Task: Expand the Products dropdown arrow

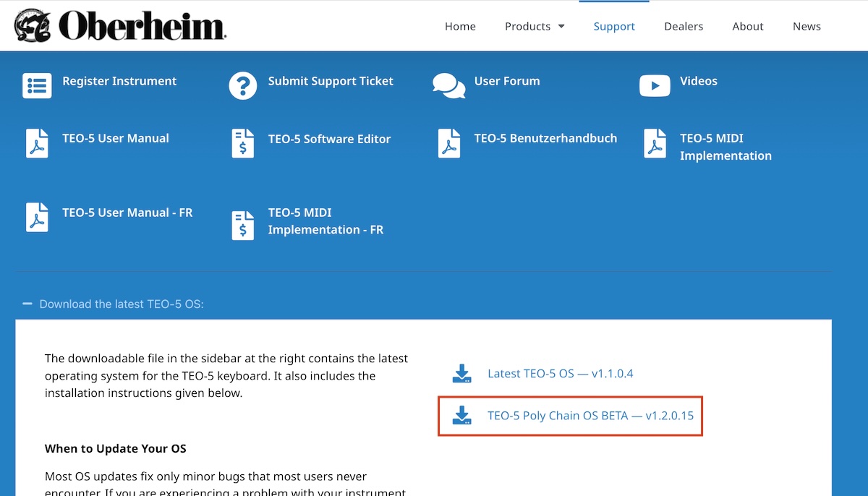Action: pyautogui.click(x=561, y=27)
